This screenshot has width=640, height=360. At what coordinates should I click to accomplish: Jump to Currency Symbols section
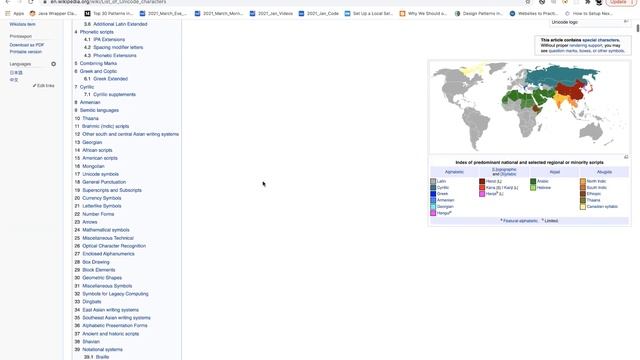(102, 198)
